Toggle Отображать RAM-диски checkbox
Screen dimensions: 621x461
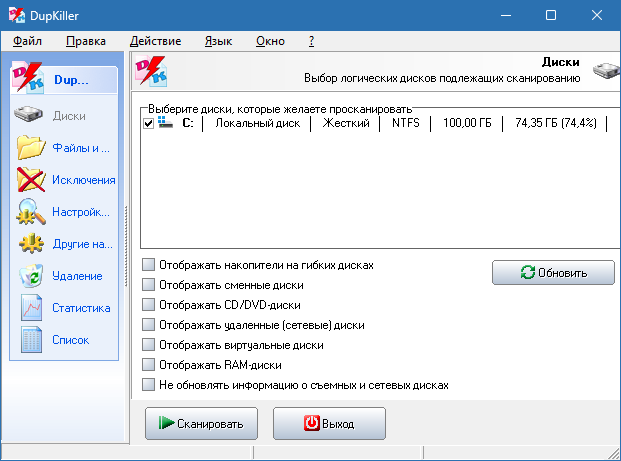click(148, 364)
